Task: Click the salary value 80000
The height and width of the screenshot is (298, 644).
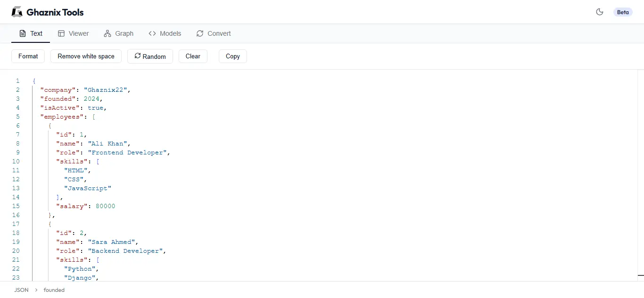Action: [x=105, y=206]
